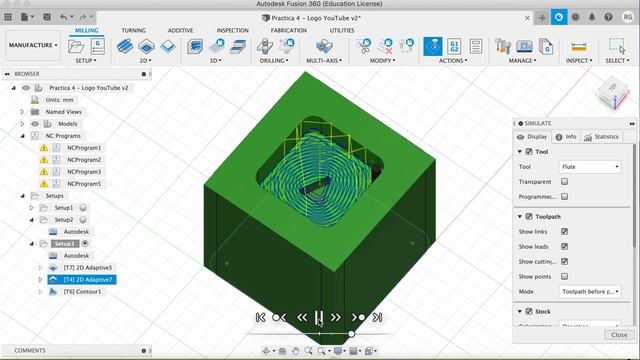
Task: Select the [T4] 2D Adaptive7 operation
Action: click(82, 280)
